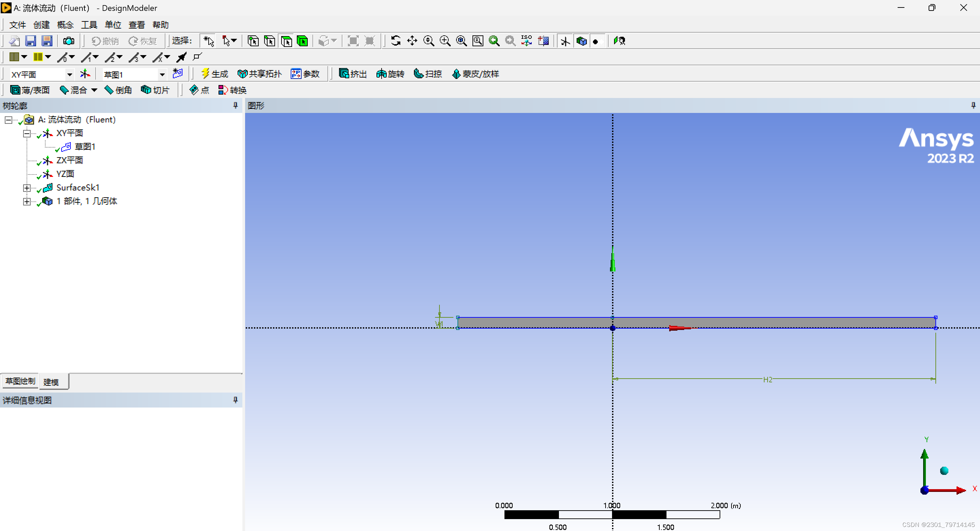This screenshot has width=980, height=531.
Task: Click the ISO view icon
Action: (527, 41)
